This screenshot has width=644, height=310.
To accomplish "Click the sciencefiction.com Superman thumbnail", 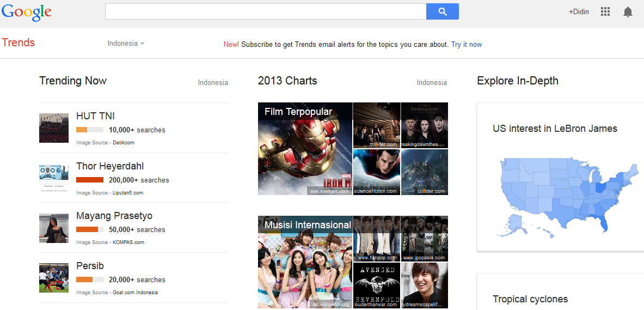I will (x=377, y=172).
